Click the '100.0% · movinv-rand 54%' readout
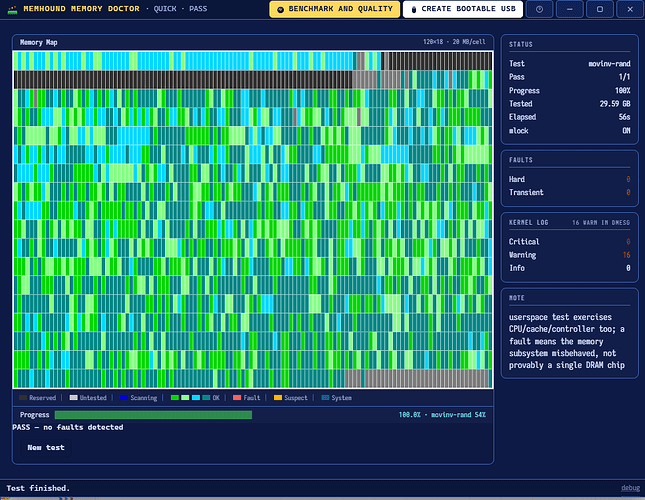This screenshot has height=500, width=645. point(442,415)
